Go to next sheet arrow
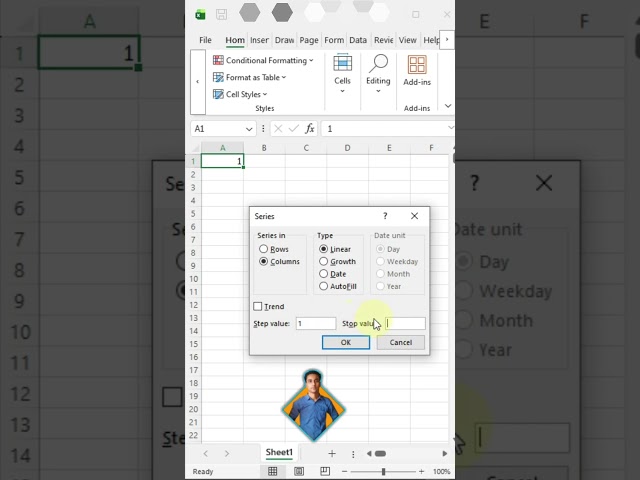This screenshot has height=480, width=640. pyautogui.click(x=227, y=453)
